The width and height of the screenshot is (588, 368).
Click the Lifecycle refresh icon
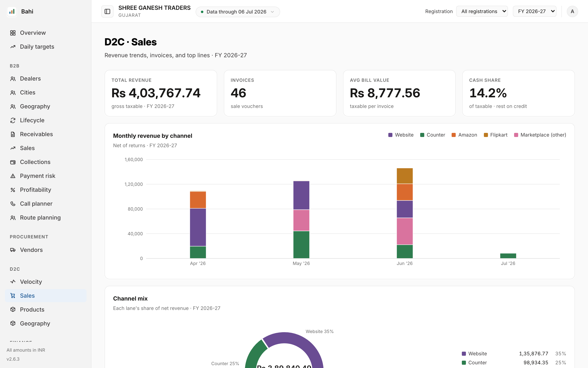click(x=13, y=120)
